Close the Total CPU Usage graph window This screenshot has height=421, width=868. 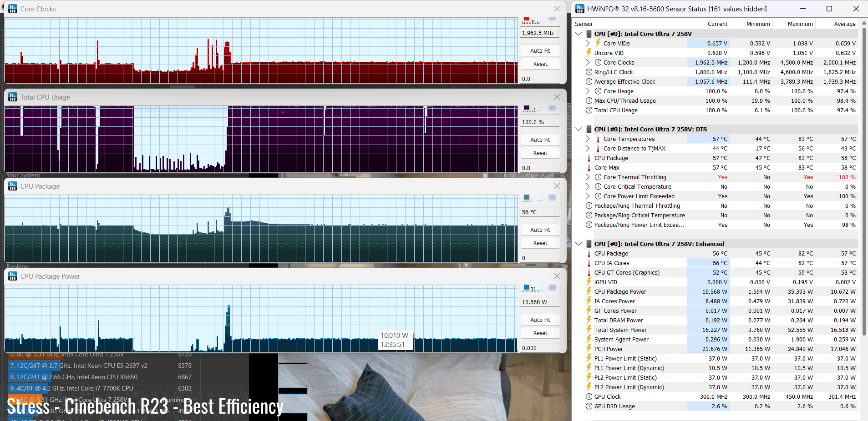click(x=557, y=97)
